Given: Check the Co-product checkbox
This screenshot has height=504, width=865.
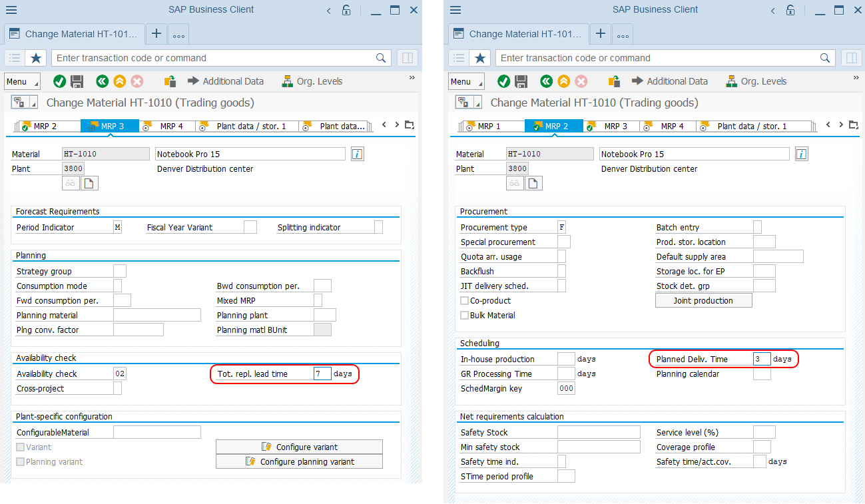Looking at the screenshot, I should [465, 301].
